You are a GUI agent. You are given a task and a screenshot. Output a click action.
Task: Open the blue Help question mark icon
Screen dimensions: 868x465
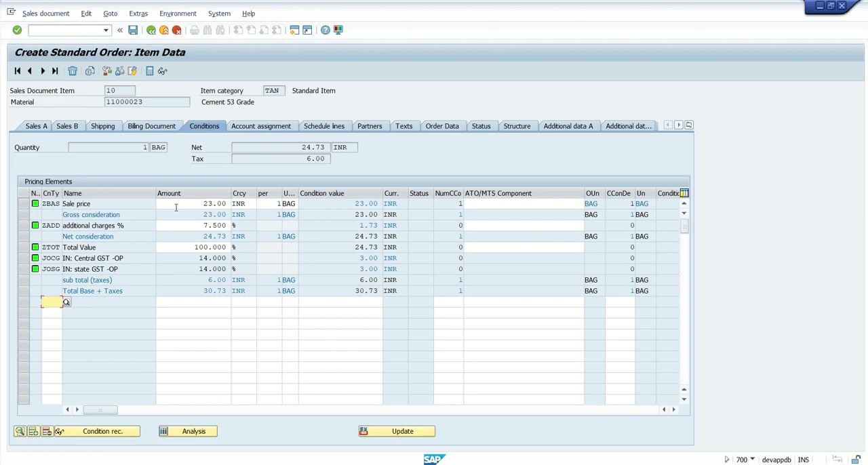[x=325, y=30]
